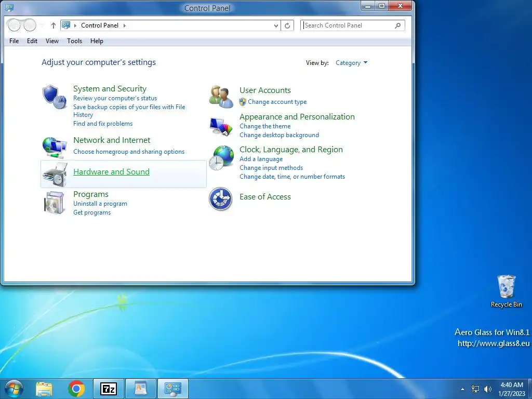Image resolution: width=532 pixels, height=399 pixels.
Task: Click Change the theme
Action: coord(265,126)
